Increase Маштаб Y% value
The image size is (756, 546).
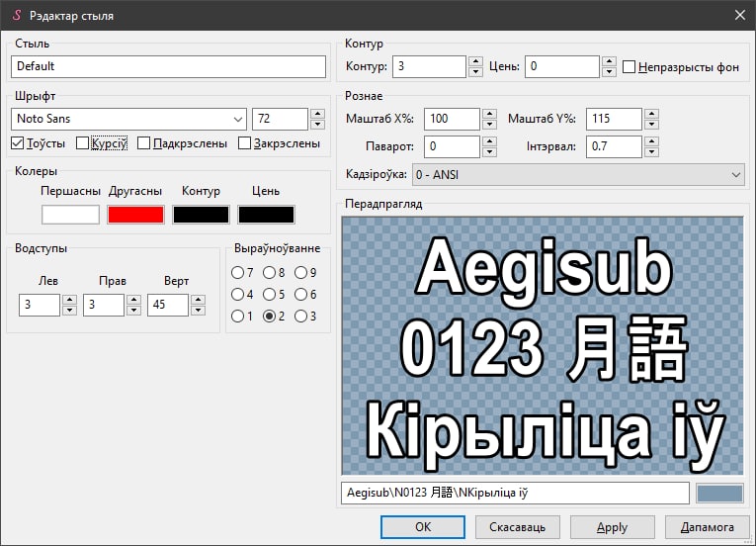[x=651, y=114]
